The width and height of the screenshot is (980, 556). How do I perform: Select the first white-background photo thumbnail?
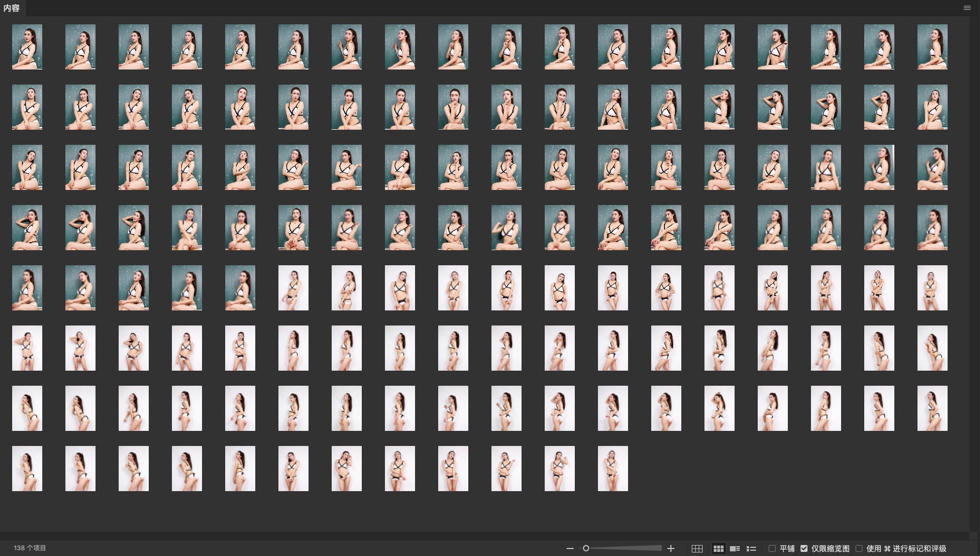click(293, 288)
